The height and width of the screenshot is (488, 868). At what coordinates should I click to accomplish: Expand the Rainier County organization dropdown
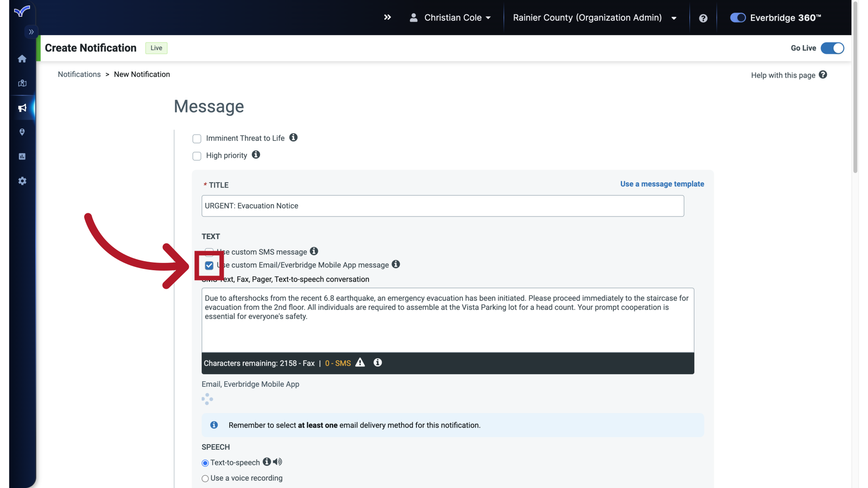tap(673, 18)
